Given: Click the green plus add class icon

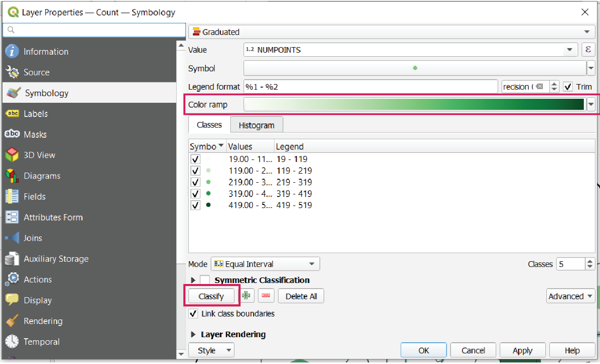Looking at the screenshot, I should 247,296.
